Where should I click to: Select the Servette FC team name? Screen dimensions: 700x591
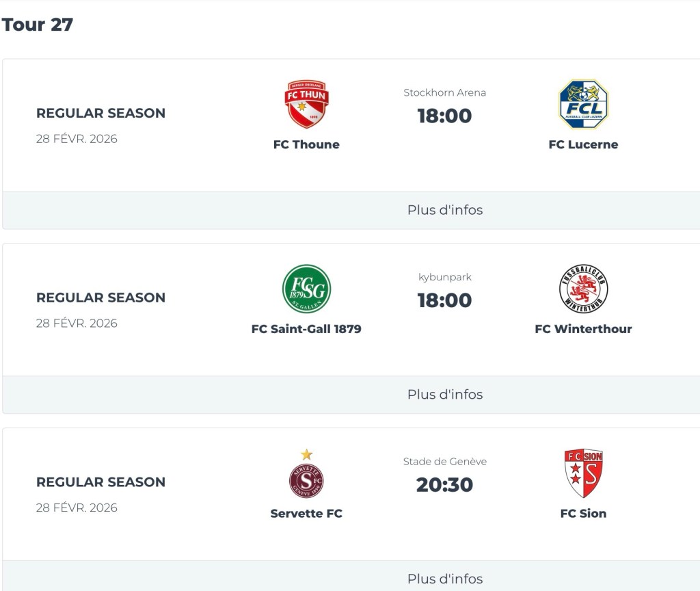pyautogui.click(x=306, y=513)
